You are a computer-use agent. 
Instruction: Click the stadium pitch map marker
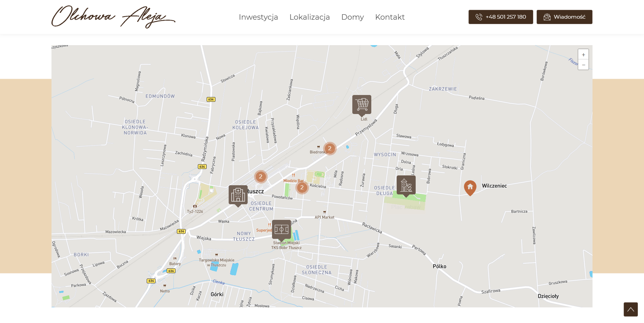pyautogui.click(x=281, y=230)
